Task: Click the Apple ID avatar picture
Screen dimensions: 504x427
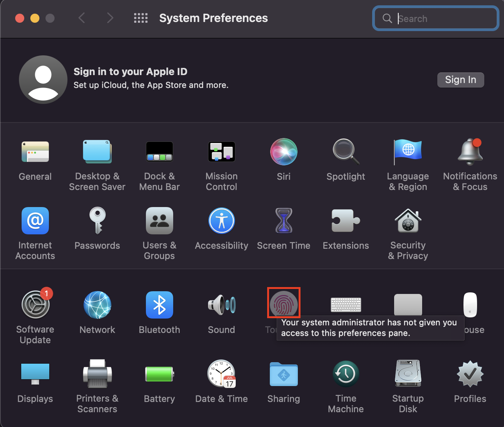Action: pyautogui.click(x=43, y=80)
